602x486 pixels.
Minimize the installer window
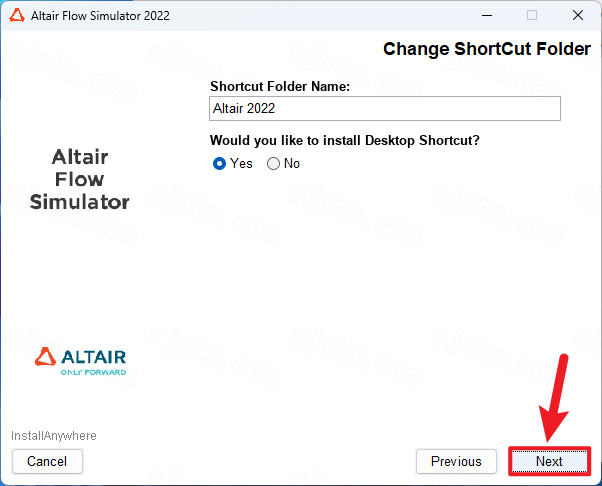487,16
